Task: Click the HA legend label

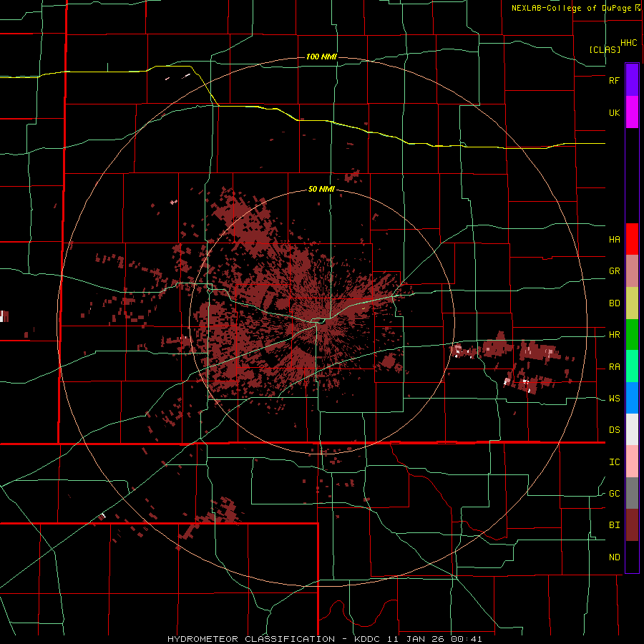Action: [615, 240]
